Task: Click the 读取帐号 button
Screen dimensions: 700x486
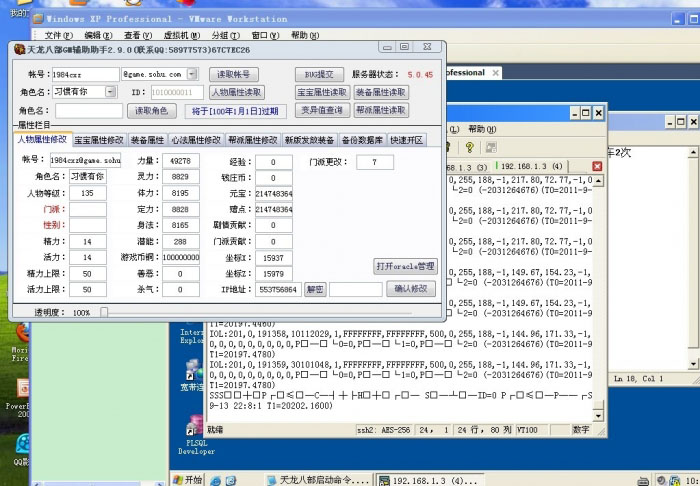Action: pos(234,74)
